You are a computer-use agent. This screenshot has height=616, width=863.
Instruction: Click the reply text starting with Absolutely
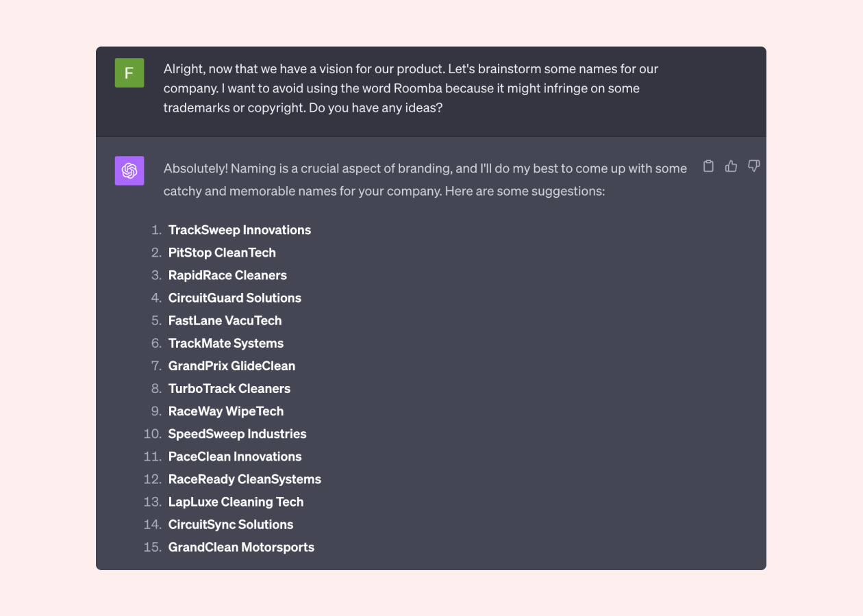(x=425, y=179)
